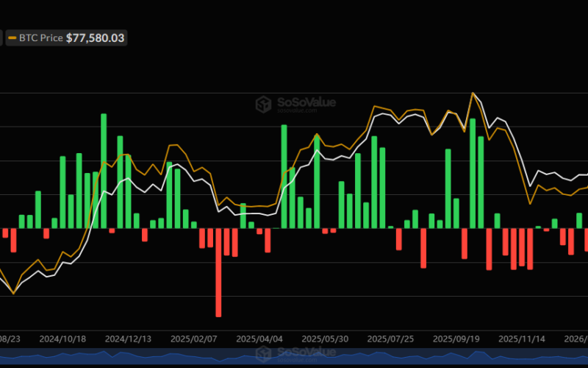
Task: Click the 2025/09/19 date axis label
Action: [456, 339]
